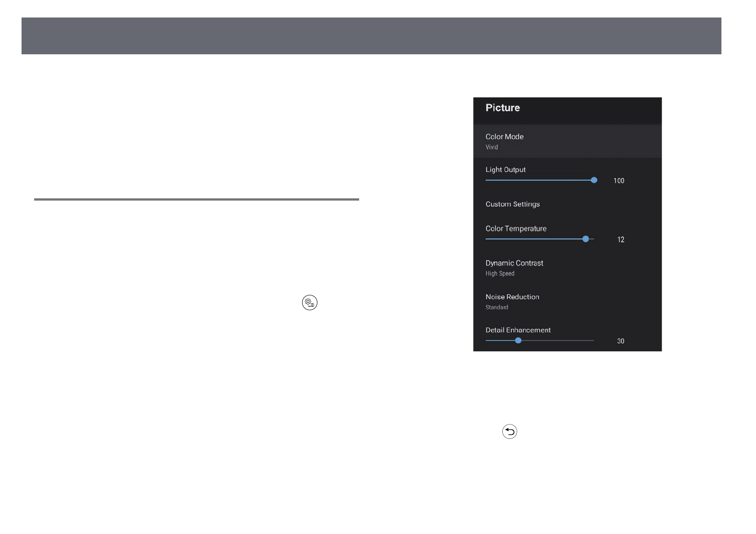Click the Picture menu title
Viewport: 756px width, 534px height.
pyautogui.click(x=502, y=108)
